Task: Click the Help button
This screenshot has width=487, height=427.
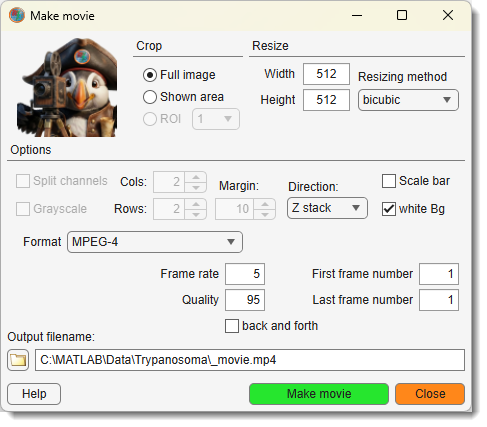Action: tap(34, 394)
